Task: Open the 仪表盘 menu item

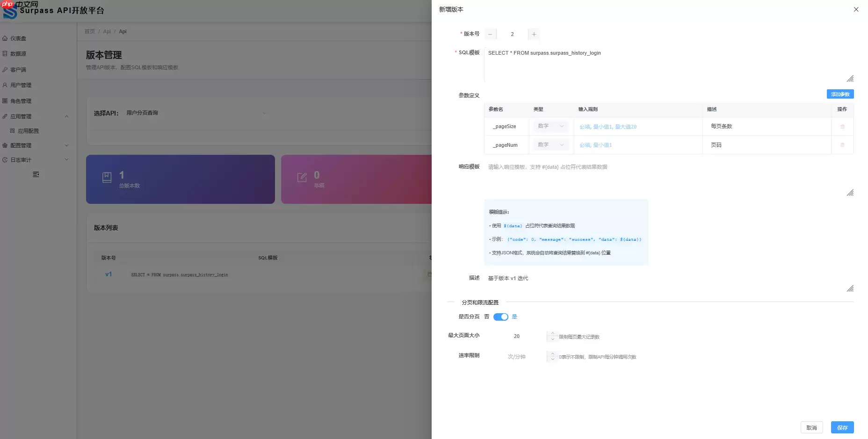Action: click(19, 38)
